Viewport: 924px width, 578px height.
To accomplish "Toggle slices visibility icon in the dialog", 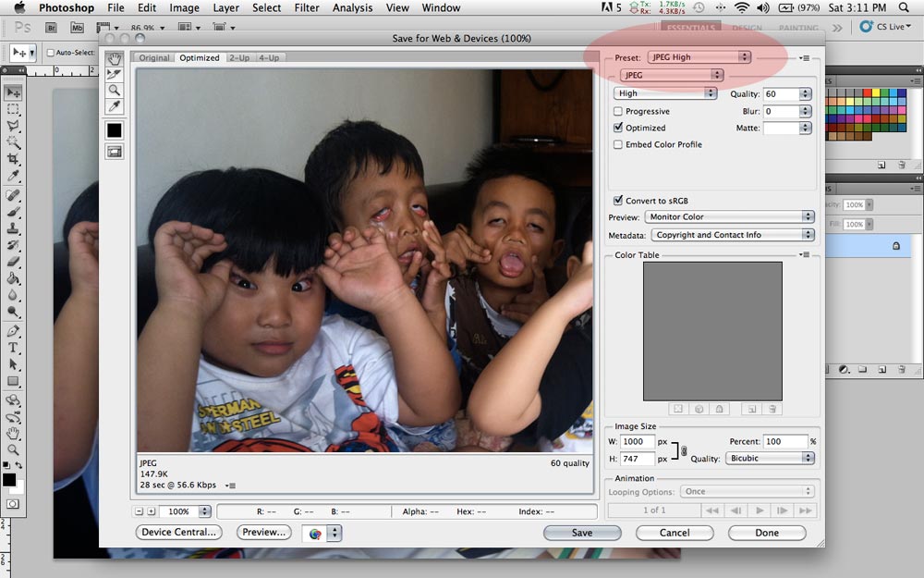I will point(115,152).
